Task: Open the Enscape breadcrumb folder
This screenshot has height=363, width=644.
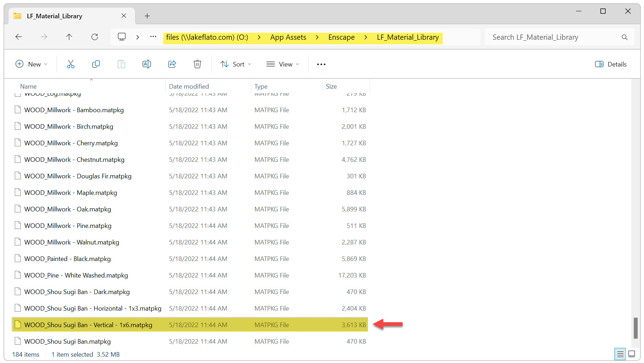Action: (x=341, y=37)
